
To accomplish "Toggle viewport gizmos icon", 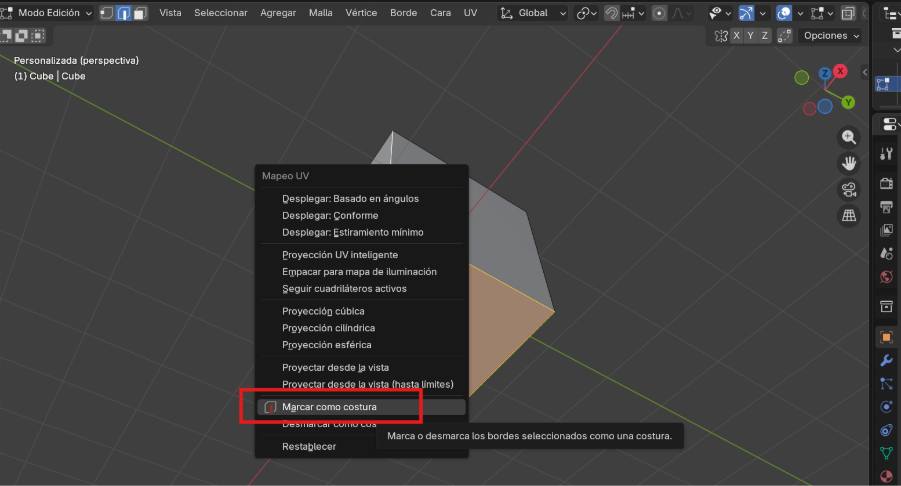I will click(746, 13).
